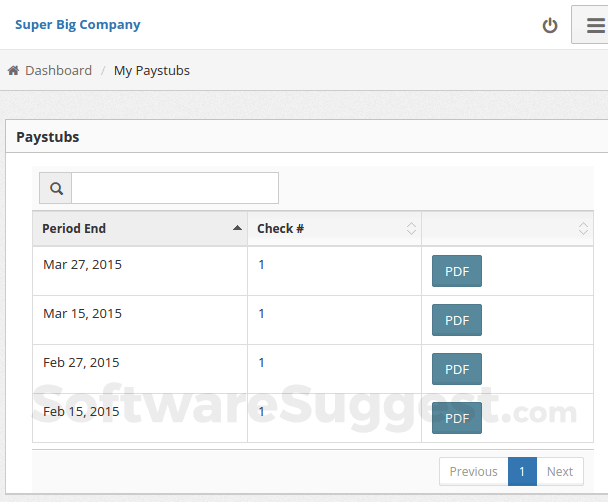
Task: Click sort arrows on last column
Action: pos(583,229)
